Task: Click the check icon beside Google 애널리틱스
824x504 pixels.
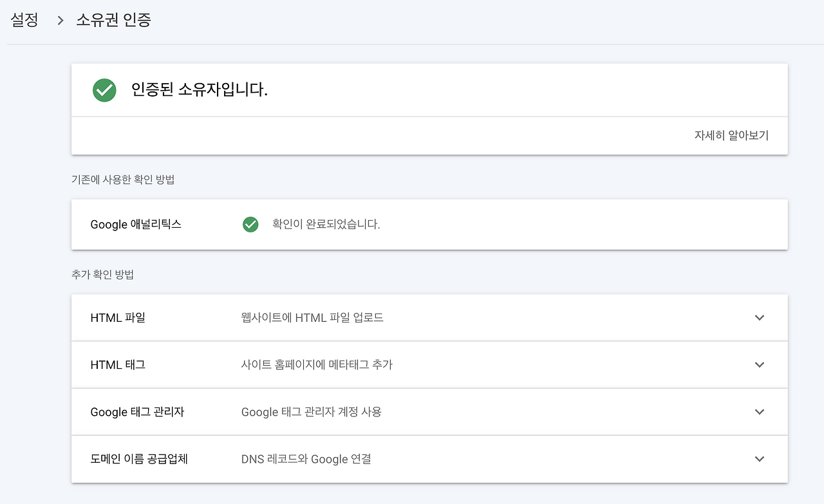Action: (250, 224)
